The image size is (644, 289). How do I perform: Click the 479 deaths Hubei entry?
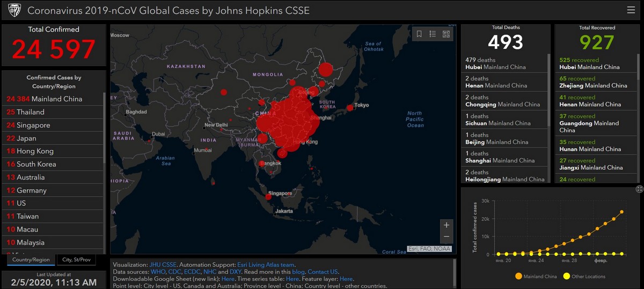click(504, 63)
